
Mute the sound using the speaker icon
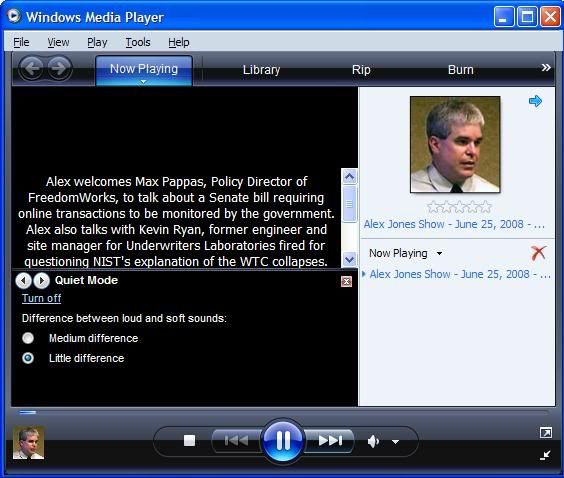click(373, 441)
